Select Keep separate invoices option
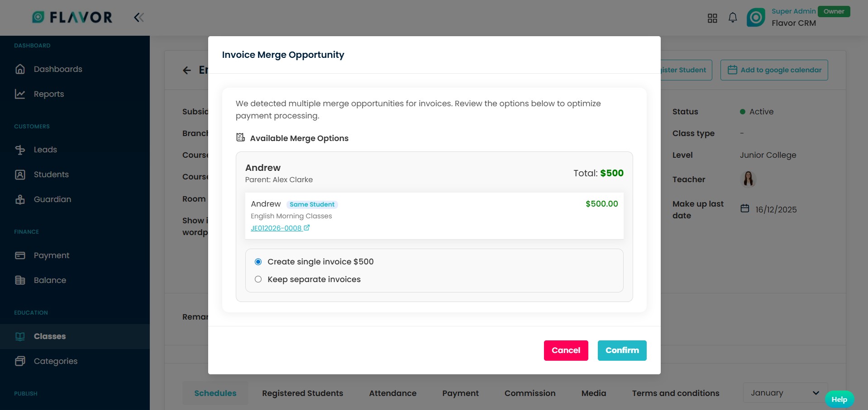 coord(258,279)
